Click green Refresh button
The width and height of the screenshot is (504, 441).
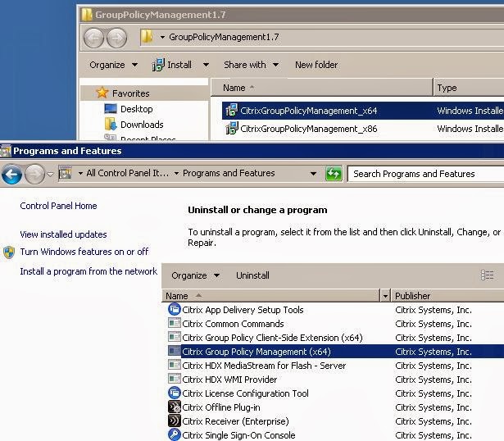[334, 174]
